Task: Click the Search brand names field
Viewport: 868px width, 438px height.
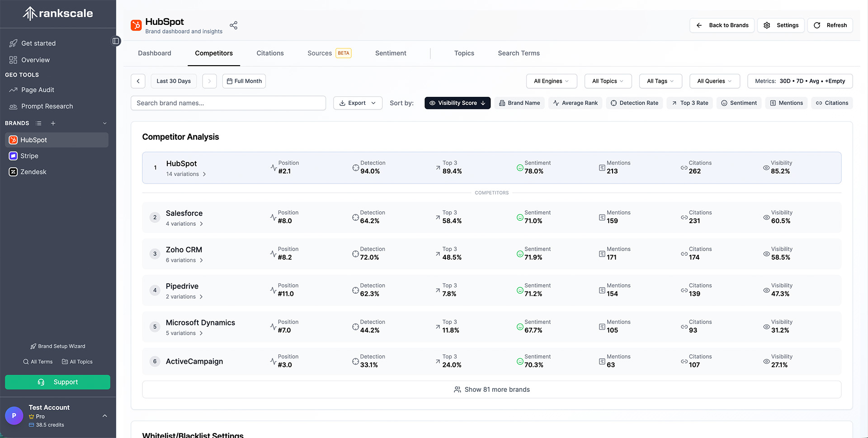Action: [228, 103]
